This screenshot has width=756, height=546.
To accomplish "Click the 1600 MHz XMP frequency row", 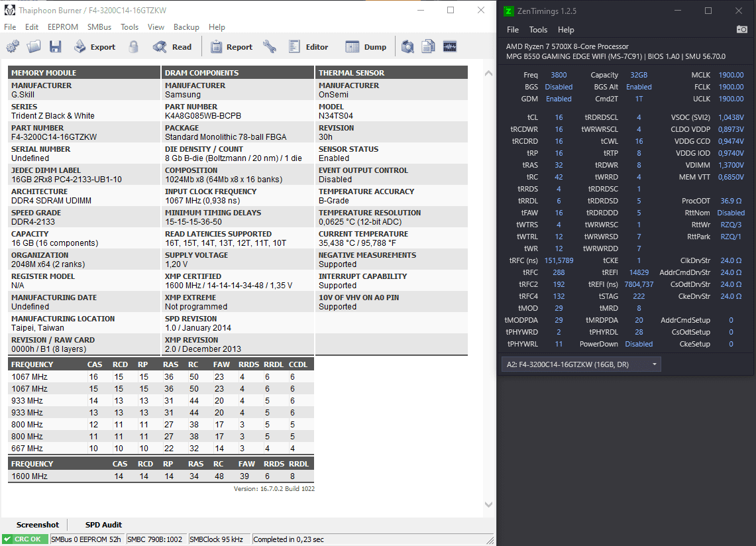I will pyautogui.click(x=160, y=476).
